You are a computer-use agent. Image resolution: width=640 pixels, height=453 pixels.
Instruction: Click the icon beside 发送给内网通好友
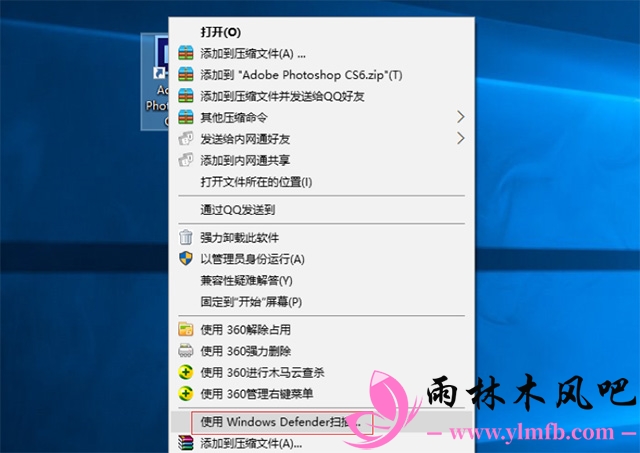pos(186,139)
